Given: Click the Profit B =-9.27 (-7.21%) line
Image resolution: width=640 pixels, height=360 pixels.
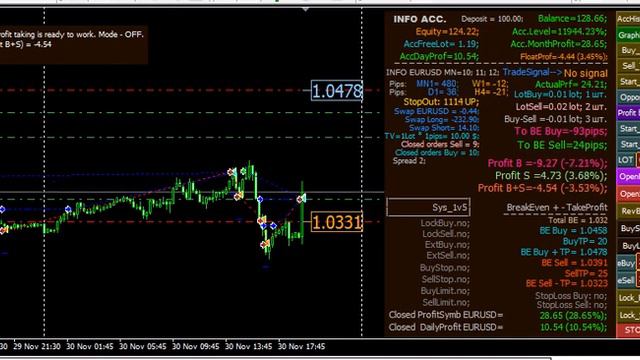Looking at the screenshot, I should point(547,163).
